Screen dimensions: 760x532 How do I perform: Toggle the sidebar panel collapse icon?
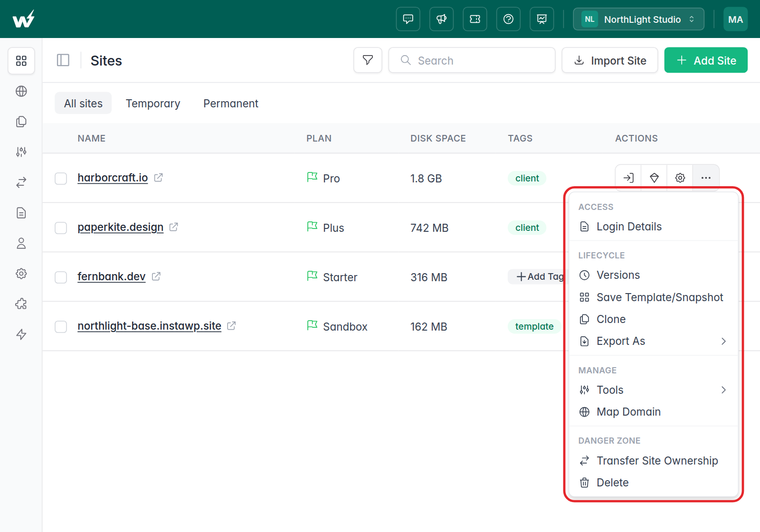click(63, 60)
